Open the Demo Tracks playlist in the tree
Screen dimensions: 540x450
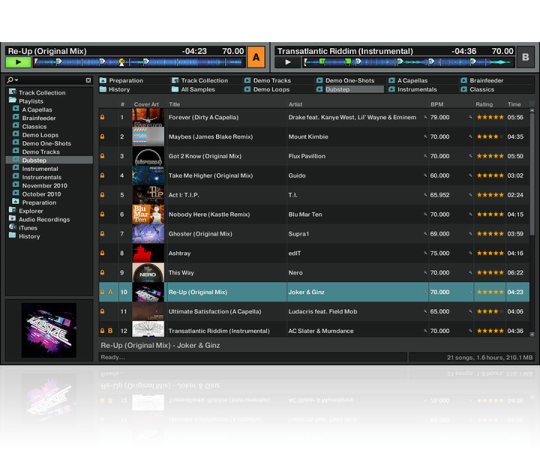click(41, 152)
